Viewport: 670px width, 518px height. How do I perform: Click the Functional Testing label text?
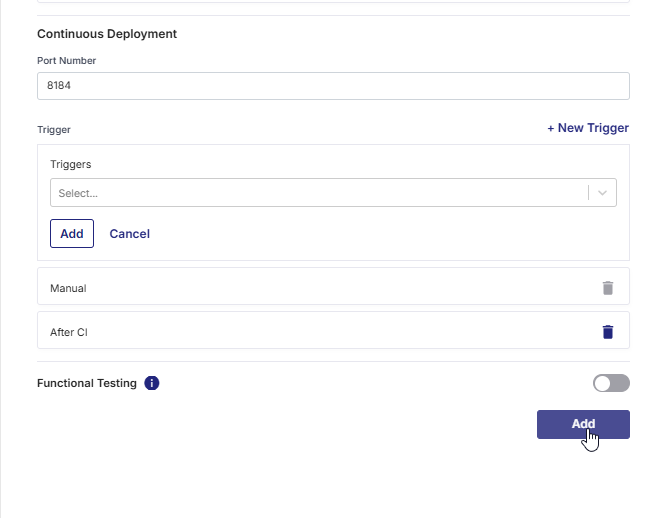(x=87, y=383)
